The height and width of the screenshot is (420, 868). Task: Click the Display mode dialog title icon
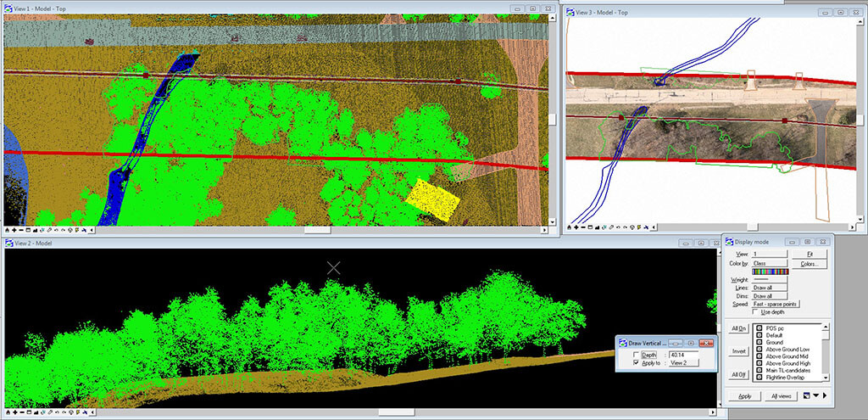click(729, 240)
